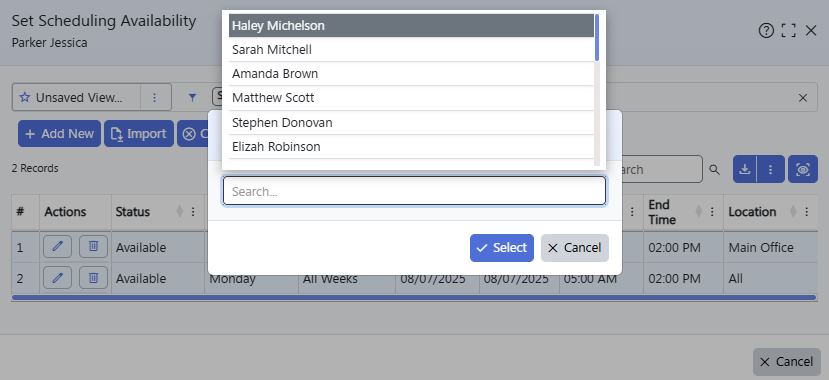Screen dimensions: 829x380
Task: Choose Stephen Donovan in the list
Action: pyautogui.click(x=411, y=123)
